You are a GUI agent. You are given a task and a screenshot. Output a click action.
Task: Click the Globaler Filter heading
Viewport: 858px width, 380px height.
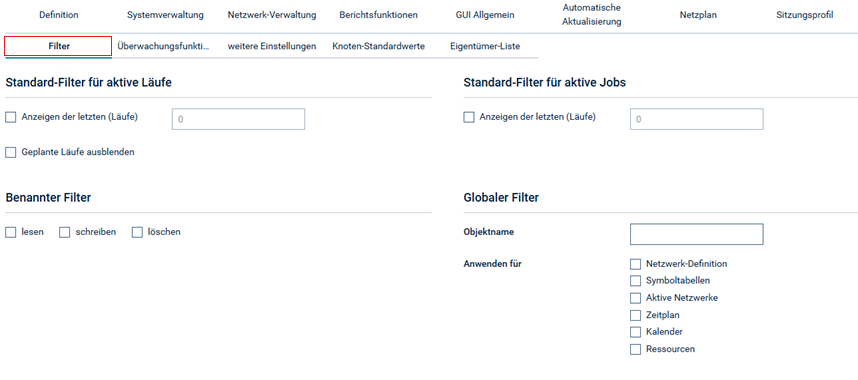[501, 198]
